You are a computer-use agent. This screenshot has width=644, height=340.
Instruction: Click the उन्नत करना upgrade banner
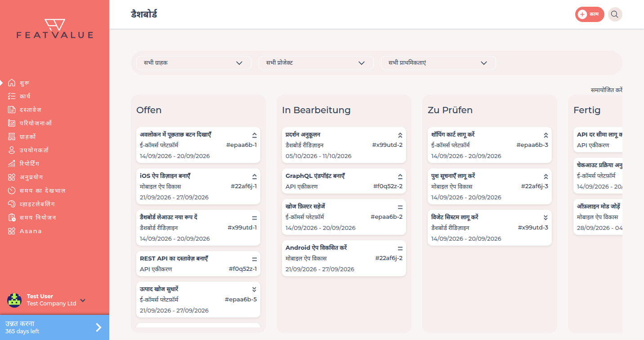coord(54,327)
